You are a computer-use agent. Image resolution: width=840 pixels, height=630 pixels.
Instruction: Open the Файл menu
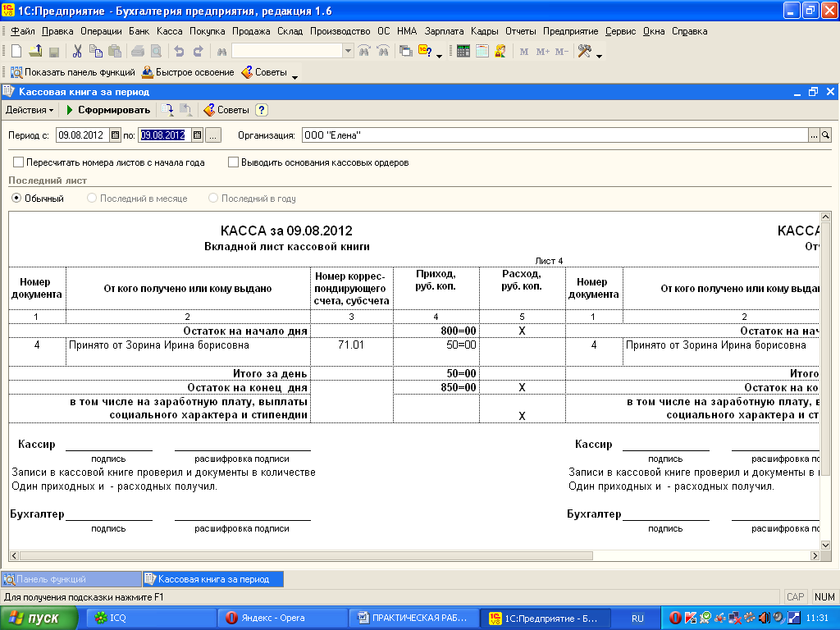[x=22, y=31]
